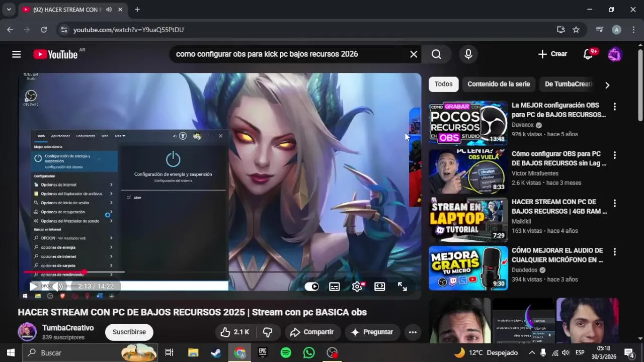Click the Crear button

pos(552,54)
